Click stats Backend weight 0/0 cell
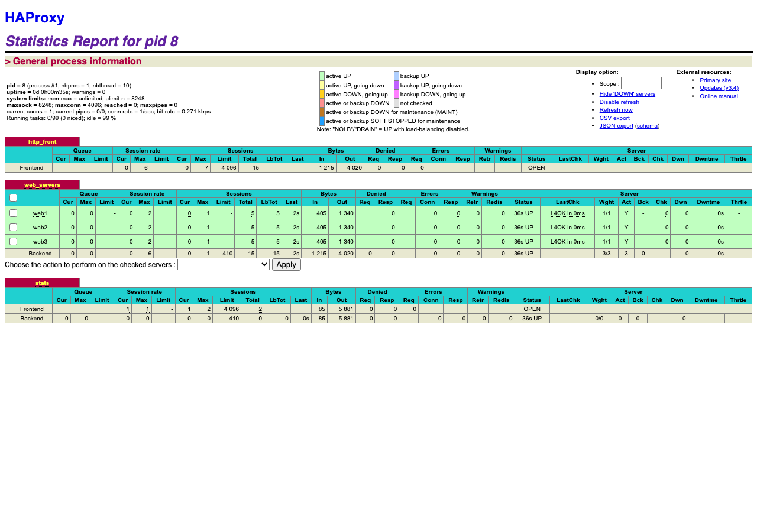This screenshot has height=532, width=757. [599, 319]
